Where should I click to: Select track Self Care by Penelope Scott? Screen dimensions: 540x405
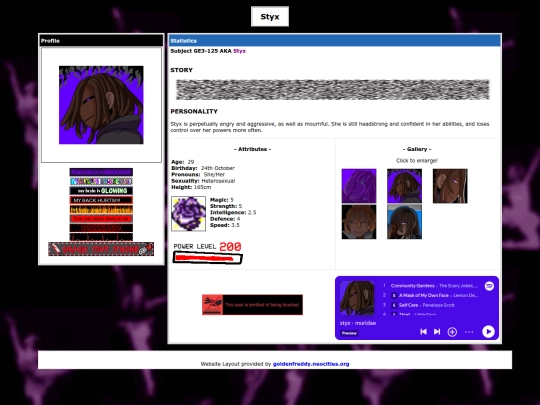coord(426,305)
